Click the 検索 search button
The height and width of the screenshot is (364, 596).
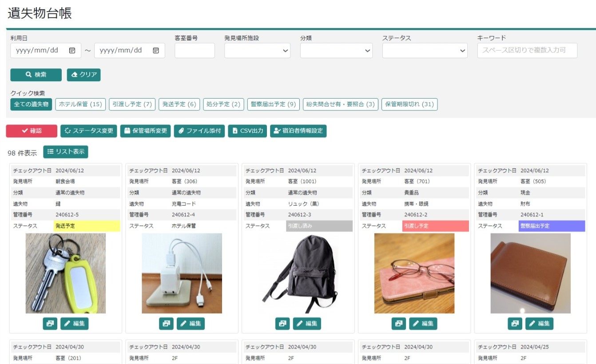pos(36,75)
